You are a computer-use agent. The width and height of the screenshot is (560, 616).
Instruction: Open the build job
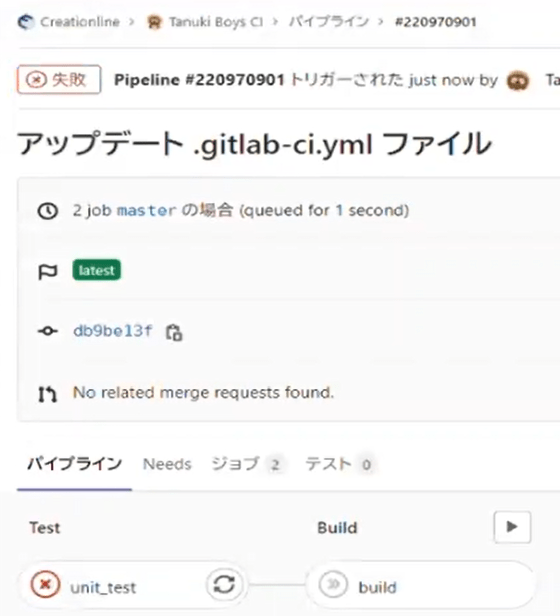pos(377,588)
